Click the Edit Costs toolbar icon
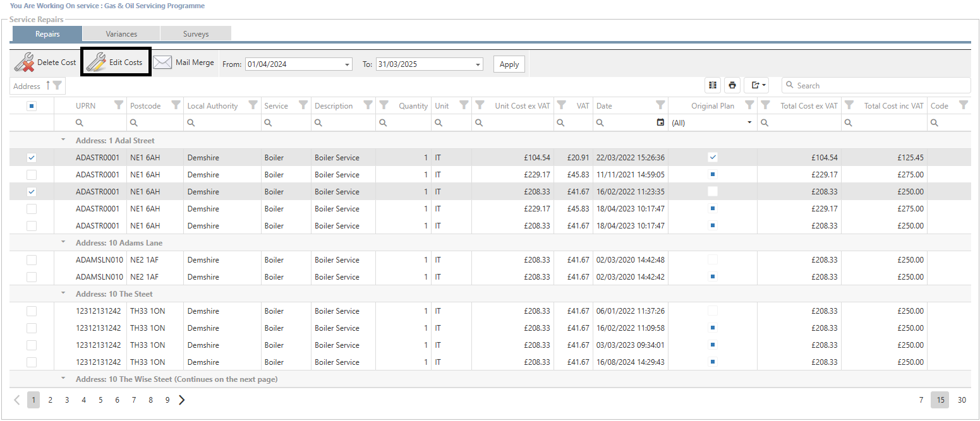This screenshot has width=980, height=421. (x=96, y=62)
